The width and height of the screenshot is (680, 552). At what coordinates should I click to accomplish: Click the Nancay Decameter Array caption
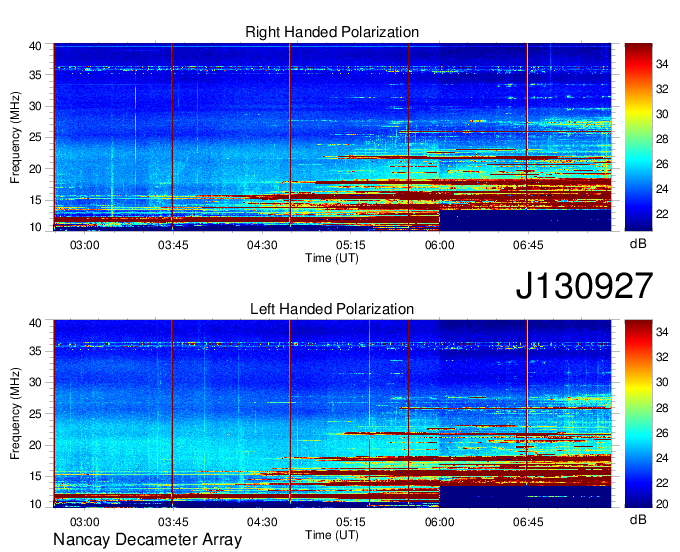[x=147, y=540]
